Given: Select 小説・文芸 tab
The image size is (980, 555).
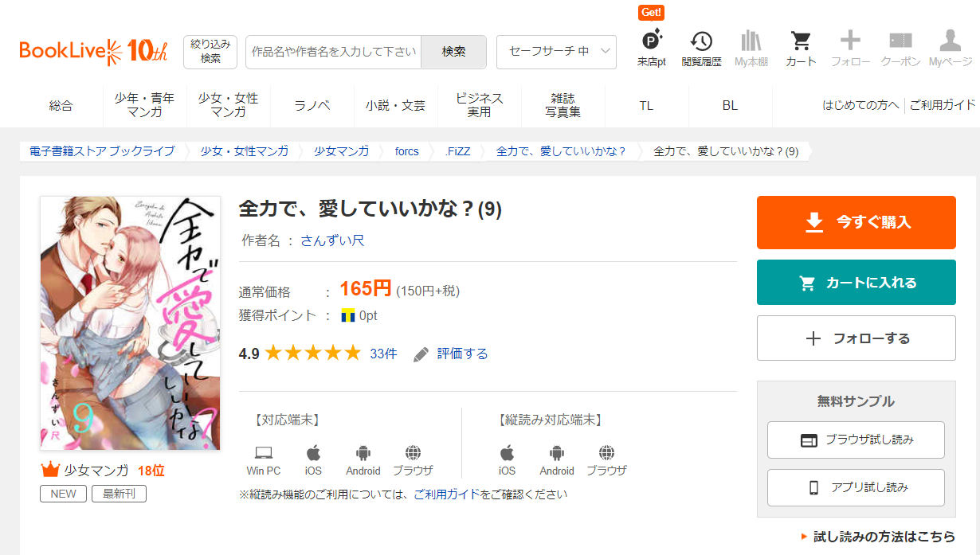Looking at the screenshot, I should tap(396, 106).
